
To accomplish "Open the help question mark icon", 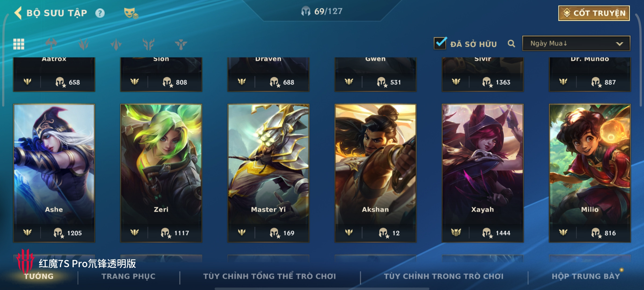I will [100, 13].
